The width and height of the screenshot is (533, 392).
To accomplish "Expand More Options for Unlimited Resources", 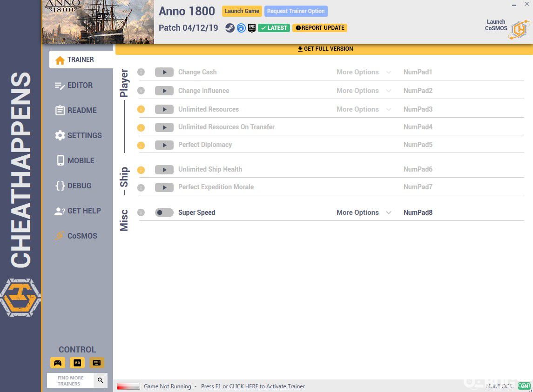I will (364, 109).
